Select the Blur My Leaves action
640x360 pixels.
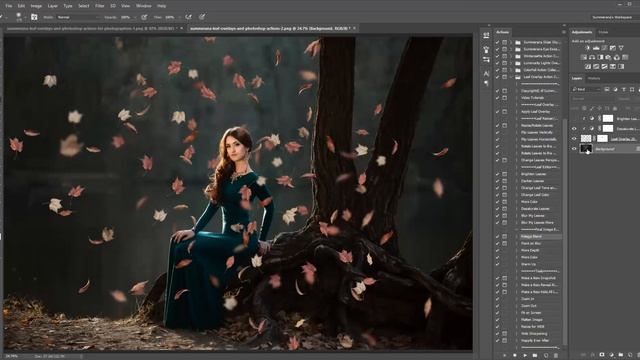coord(533,216)
